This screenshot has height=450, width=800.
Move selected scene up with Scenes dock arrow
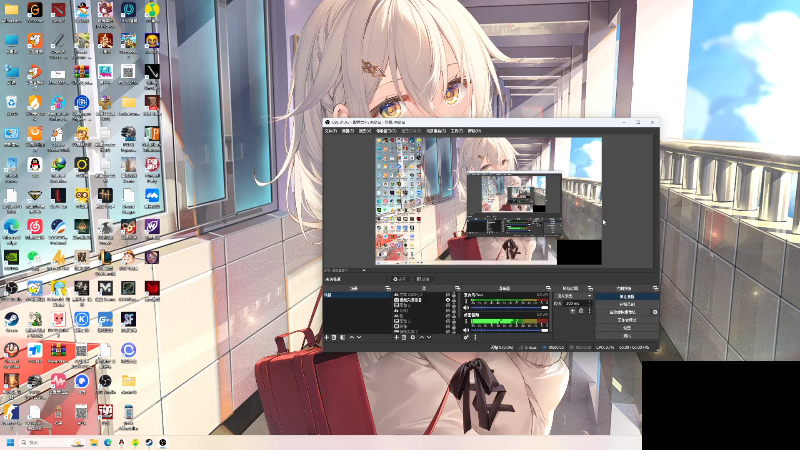[x=352, y=337]
